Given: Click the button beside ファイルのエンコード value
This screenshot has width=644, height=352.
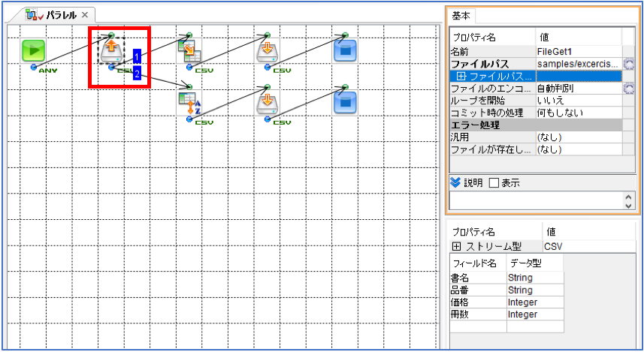Looking at the screenshot, I should coord(628,89).
